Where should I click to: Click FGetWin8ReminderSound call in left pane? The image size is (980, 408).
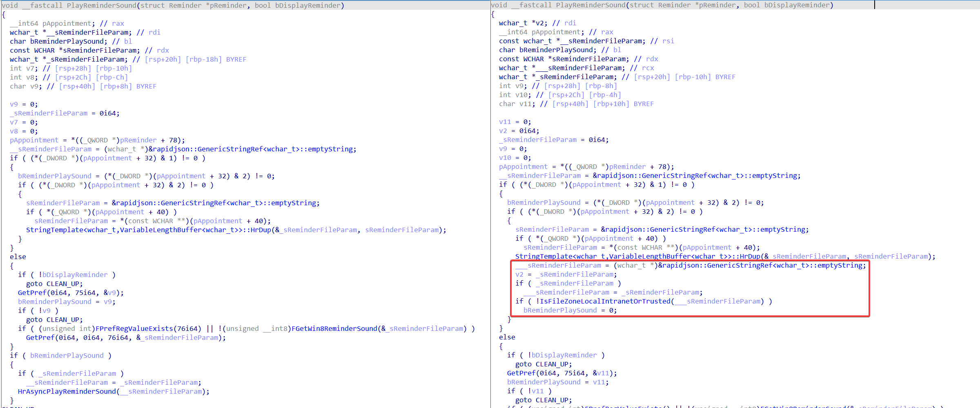334,329
